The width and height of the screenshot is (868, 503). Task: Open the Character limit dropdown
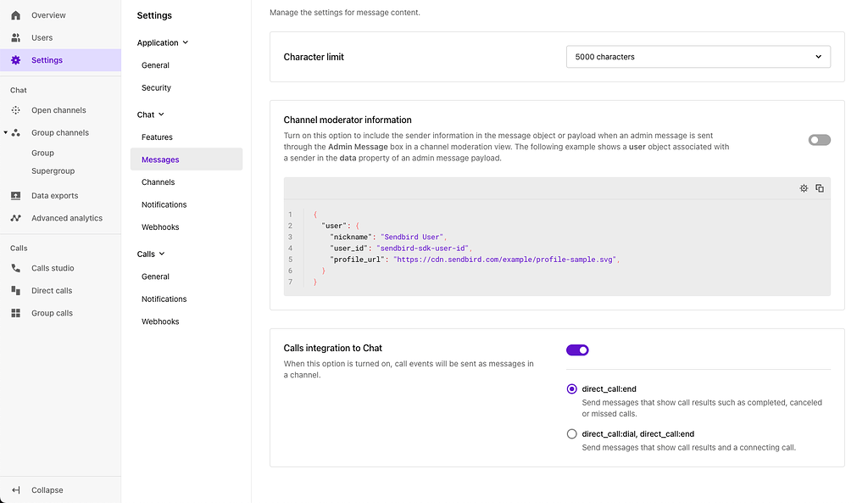[698, 56]
